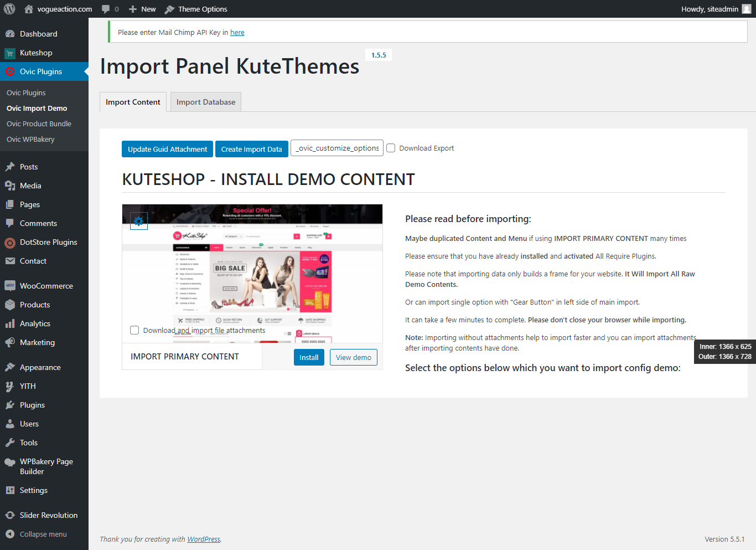This screenshot has width=756, height=550.
Task: Switch to the Import Database tab
Action: click(206, 102)
